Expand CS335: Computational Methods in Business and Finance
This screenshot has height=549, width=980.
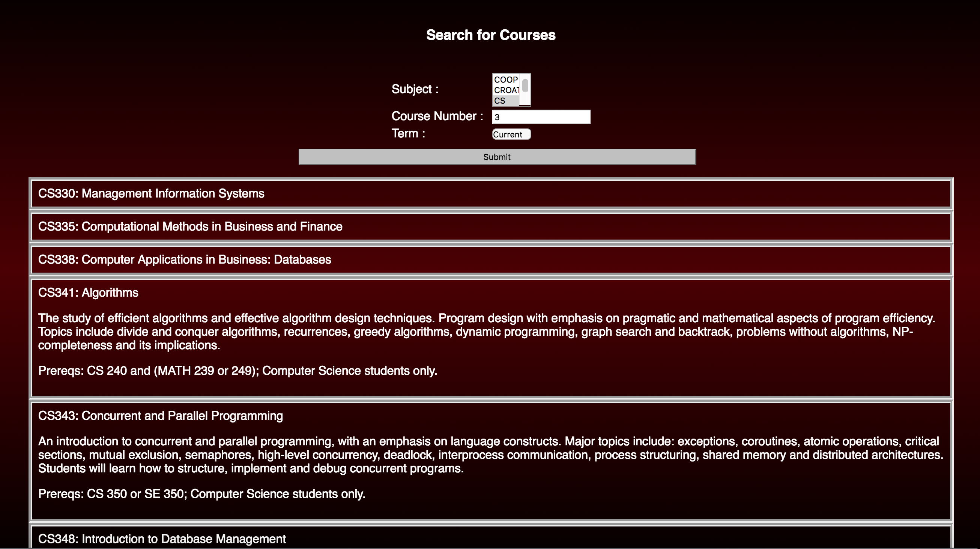[491, 226]
